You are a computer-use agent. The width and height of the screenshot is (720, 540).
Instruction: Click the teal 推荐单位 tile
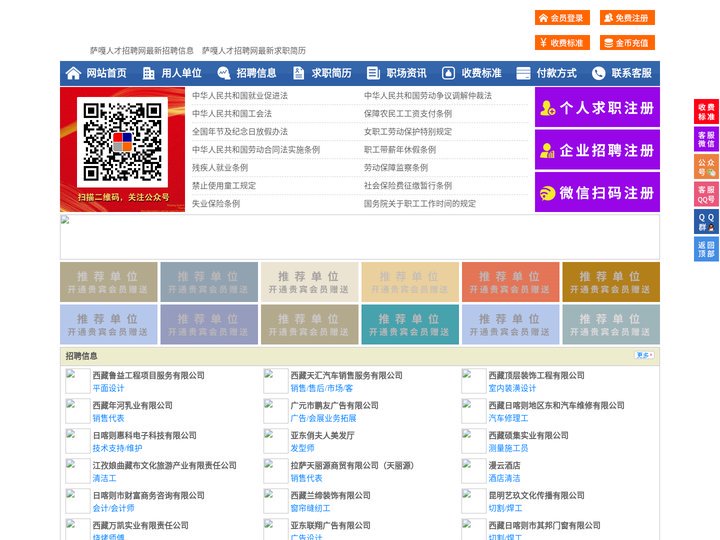[x=410, y=324]
